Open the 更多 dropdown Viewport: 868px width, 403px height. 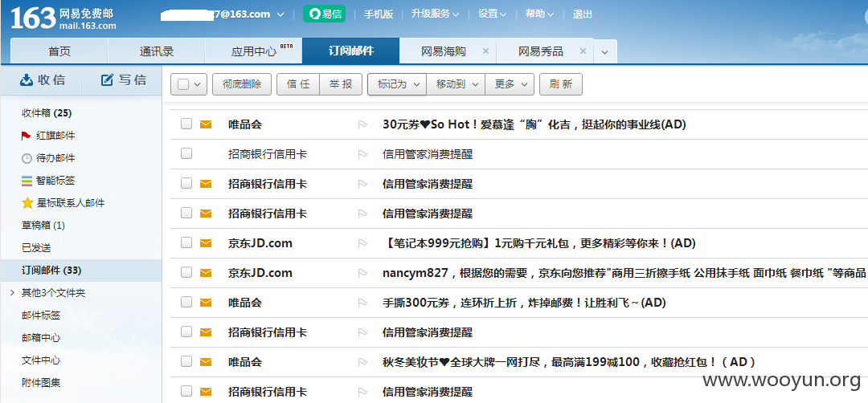tap(510, 84)
